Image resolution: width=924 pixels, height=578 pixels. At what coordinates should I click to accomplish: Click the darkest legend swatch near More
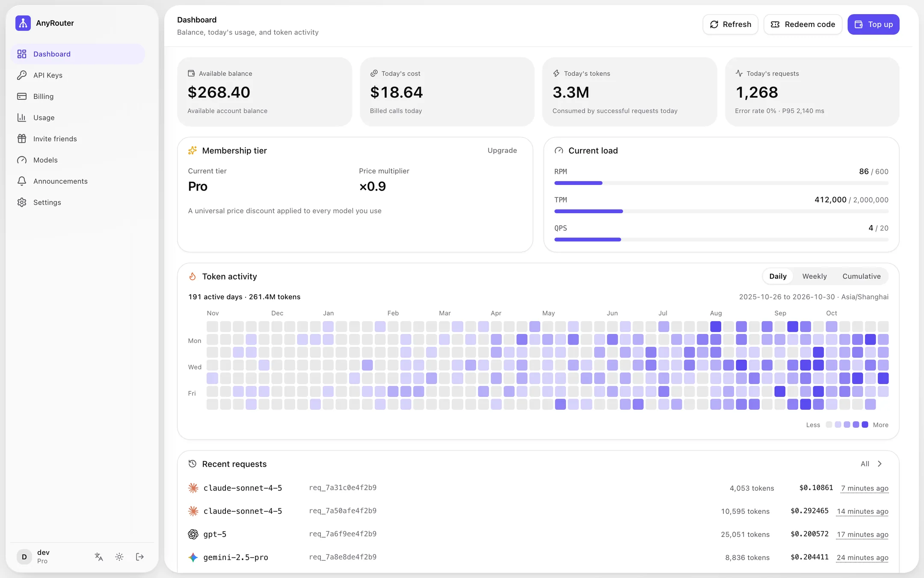[x=865, y=425]
